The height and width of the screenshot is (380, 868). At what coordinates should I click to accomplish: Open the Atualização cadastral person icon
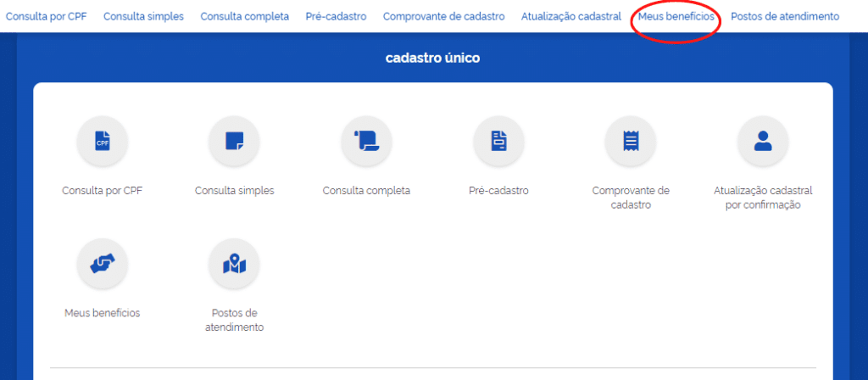tap(763, 142)
